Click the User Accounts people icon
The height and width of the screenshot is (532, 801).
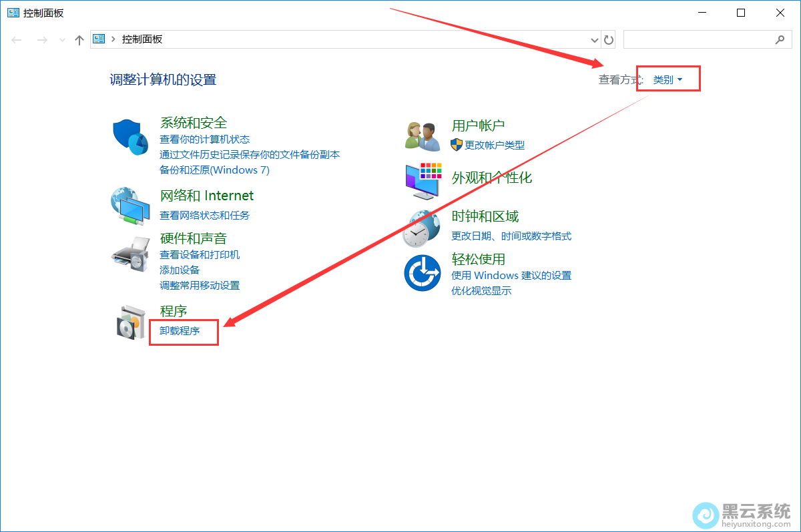coord(423,136)
